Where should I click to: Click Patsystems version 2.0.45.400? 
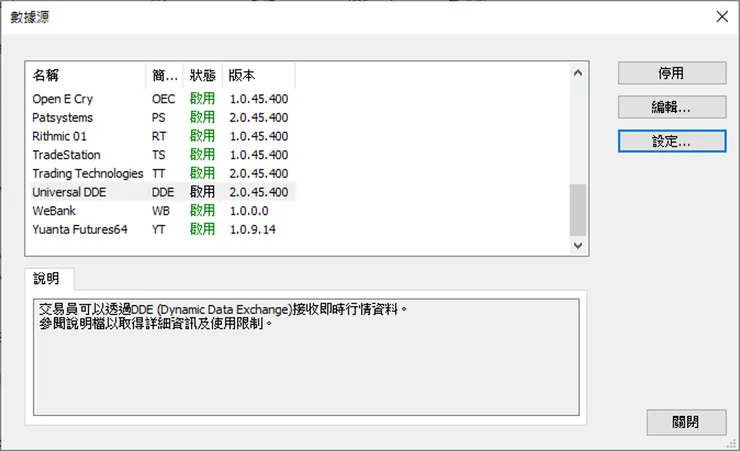259,117
